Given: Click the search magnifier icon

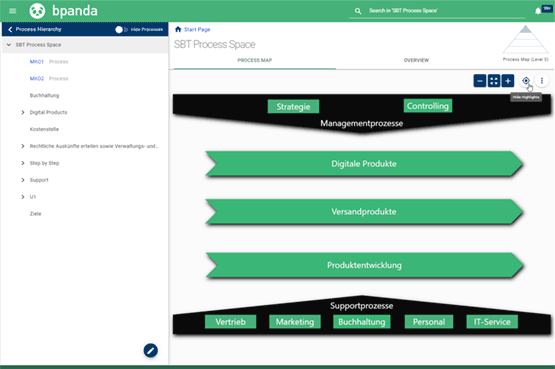Looking at the screenshot, I should [x=358, y=11].
